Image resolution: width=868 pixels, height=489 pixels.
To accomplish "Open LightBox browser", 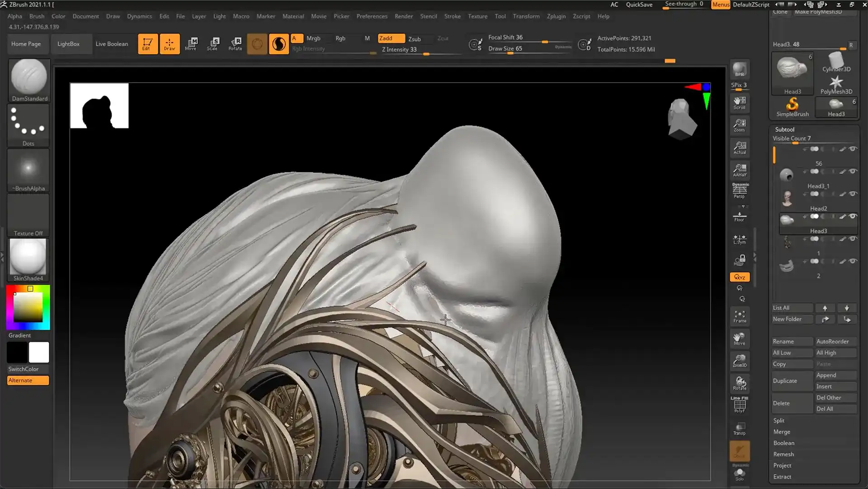I will pos(68,44).
